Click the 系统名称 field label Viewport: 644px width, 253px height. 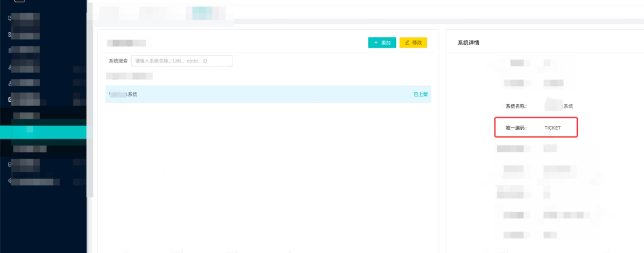[x=516, y=106]
